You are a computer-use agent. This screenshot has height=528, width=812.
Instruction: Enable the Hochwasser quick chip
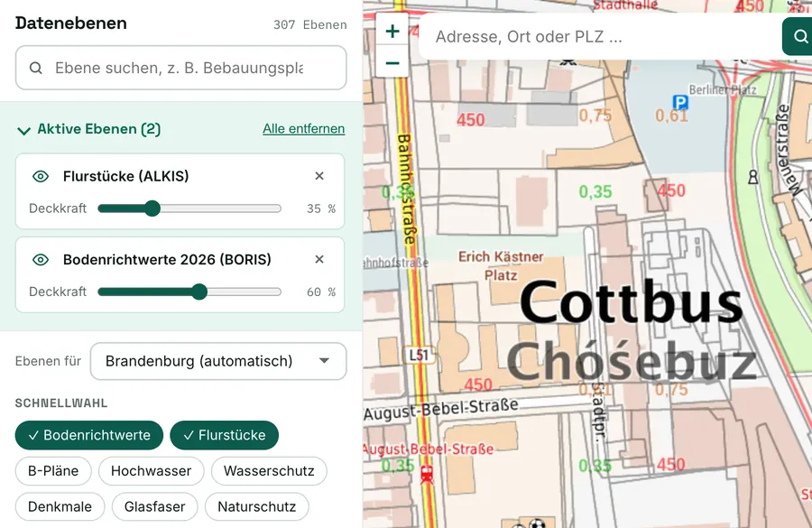point(152,471)
